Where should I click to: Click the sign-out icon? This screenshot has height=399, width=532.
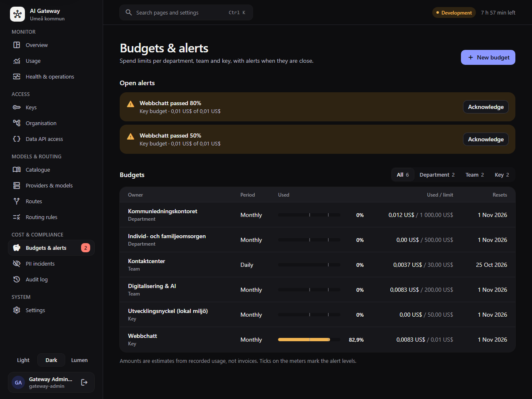point(84,382)
